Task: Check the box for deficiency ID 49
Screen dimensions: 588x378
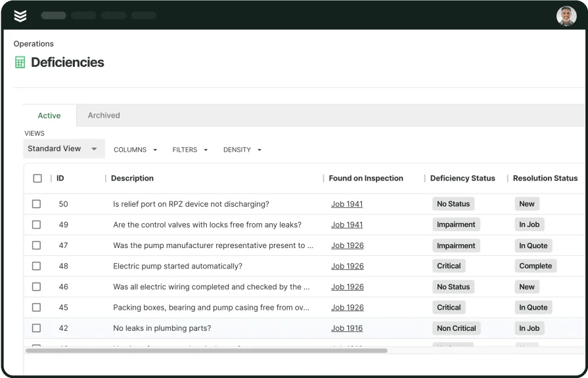Action: pos(36,225)
